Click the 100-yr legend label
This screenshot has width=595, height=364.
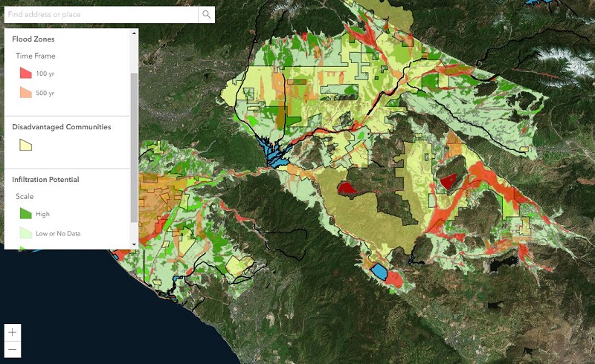point(45,74)
